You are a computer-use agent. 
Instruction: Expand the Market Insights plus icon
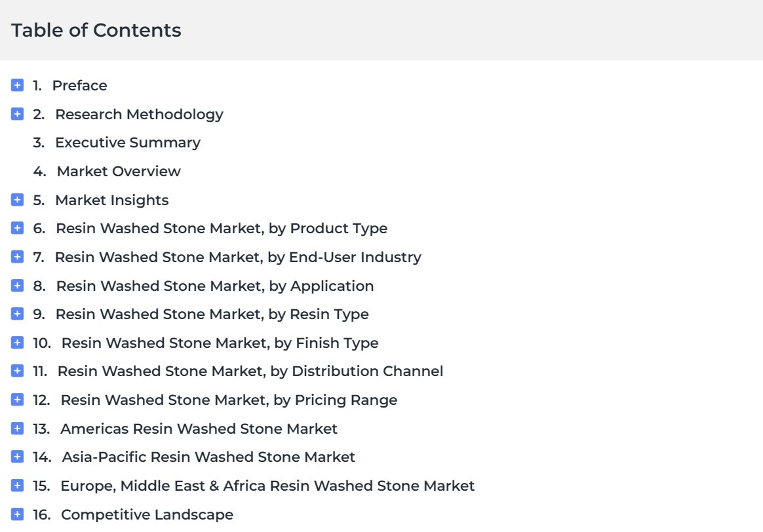click(x=17, y=200)
